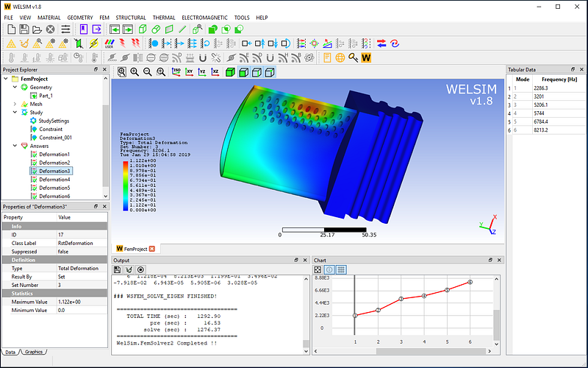Open a project with the folder icon
Screen dimensions: 588x368
37,29
